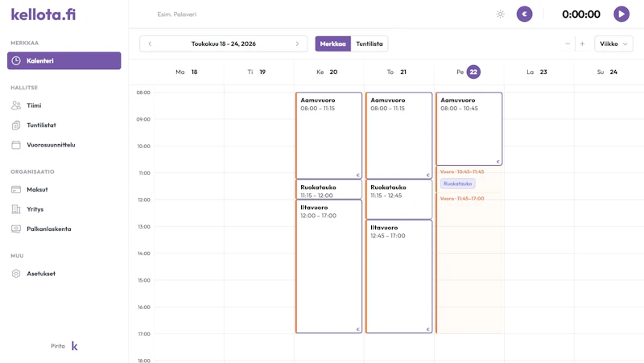The height and width of the screenshot is (363, 644).
Task: Click the Maksut card icon
Action: pyautogui.click(x=16, y=190)
